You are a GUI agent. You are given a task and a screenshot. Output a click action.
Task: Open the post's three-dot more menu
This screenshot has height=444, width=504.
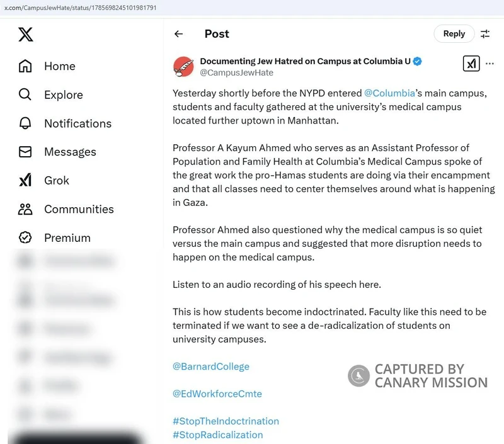tap(490, 64)
